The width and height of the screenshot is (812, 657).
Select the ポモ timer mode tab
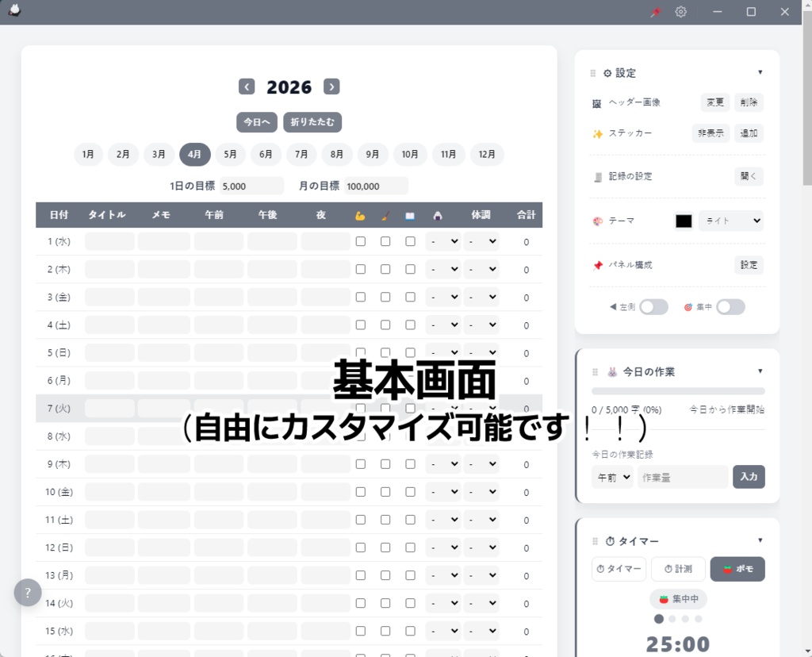click(737, 569)
